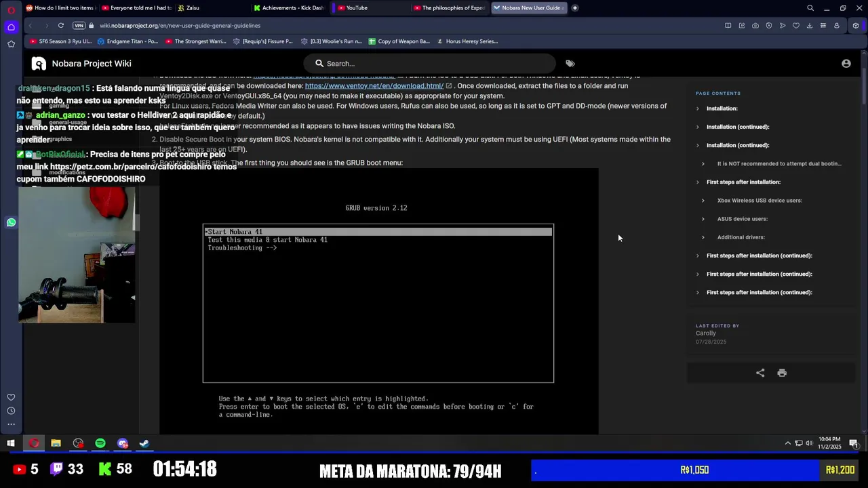Browse wiki tags icon
Viewport: 868px width, 488px height.
tap(570, 64)
